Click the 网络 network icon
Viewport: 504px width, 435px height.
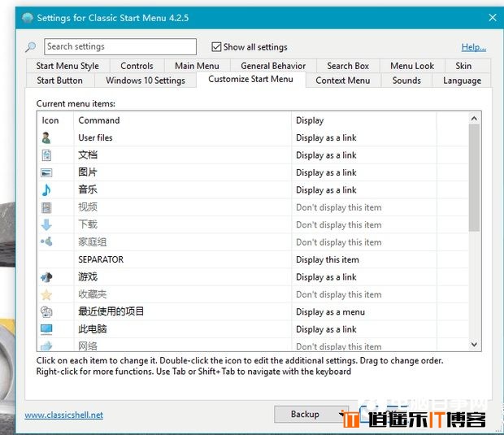[46, 346]
